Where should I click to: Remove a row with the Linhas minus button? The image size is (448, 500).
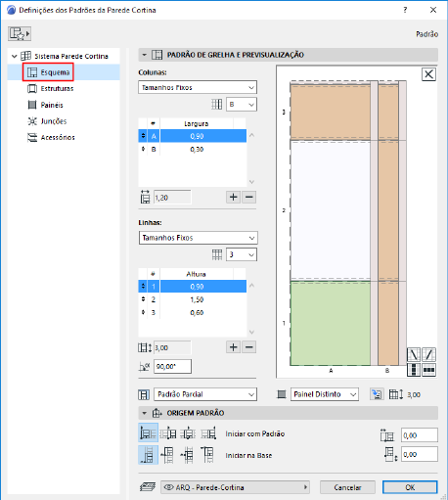click(x=249, y=347)
